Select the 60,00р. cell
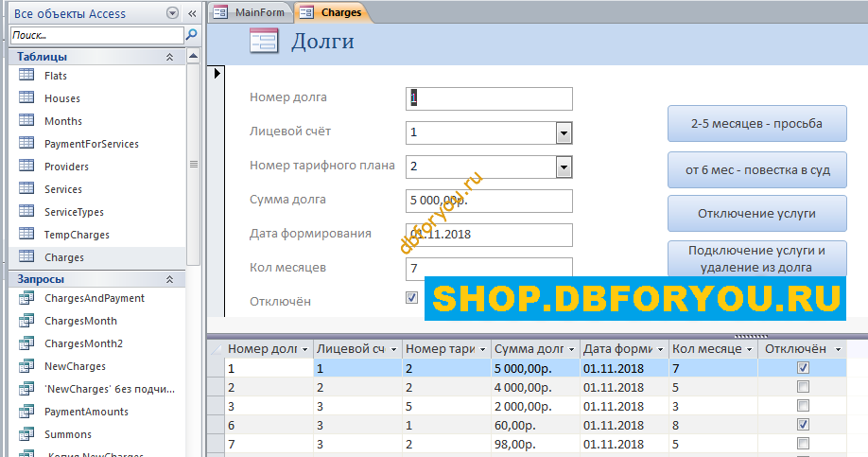This screenshot has height=457, width=868. click(535, 426)
